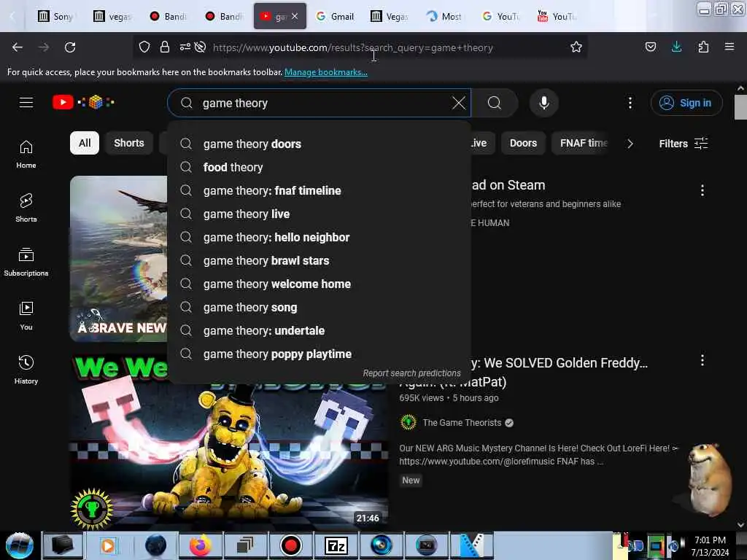
Task: Choose suggestion food theory
Action: (319, 167)
